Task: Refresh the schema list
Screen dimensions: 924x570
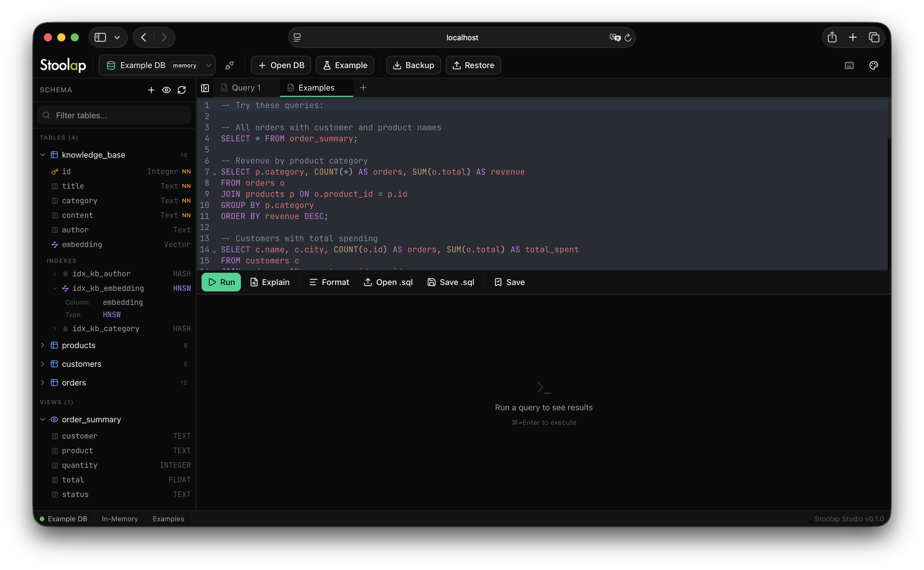Action: pyautogui.click(x=182, y=90)
